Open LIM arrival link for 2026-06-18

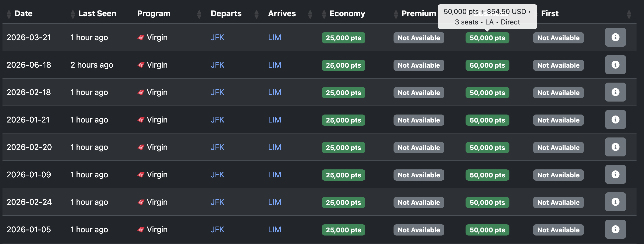tap(274, 65)
